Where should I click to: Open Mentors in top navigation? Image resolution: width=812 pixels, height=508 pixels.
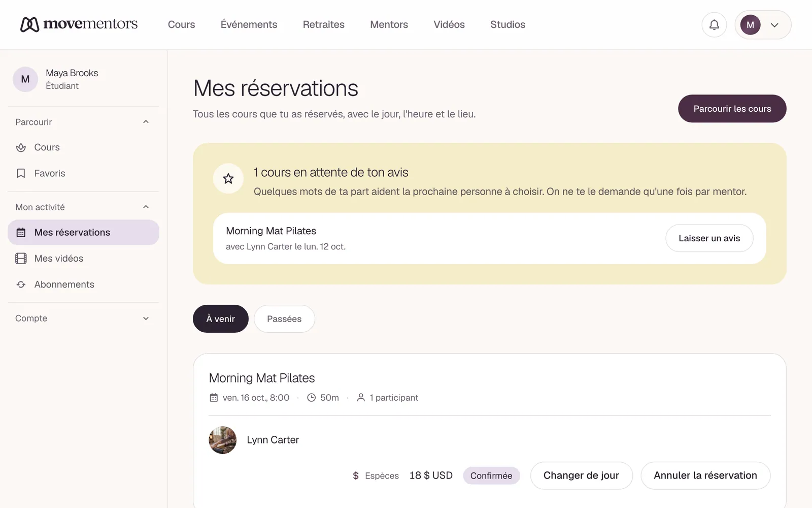pyautogui.click(x=389, y=24)
